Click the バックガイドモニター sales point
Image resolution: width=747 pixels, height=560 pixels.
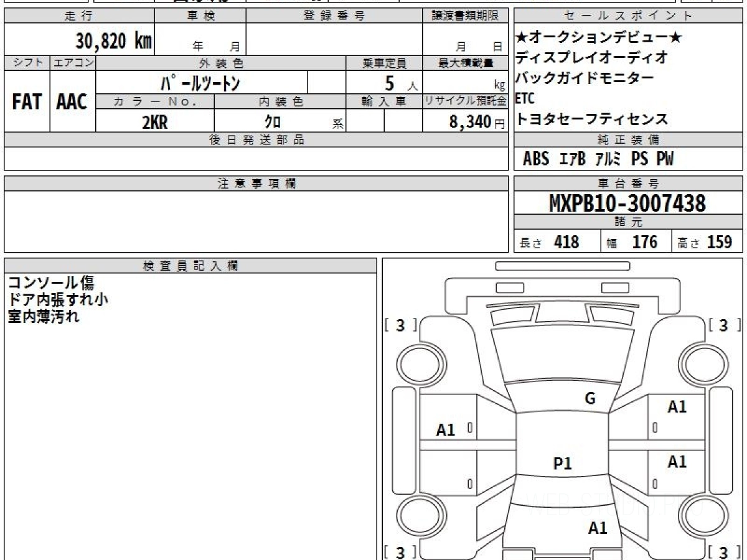pos(585,78)
